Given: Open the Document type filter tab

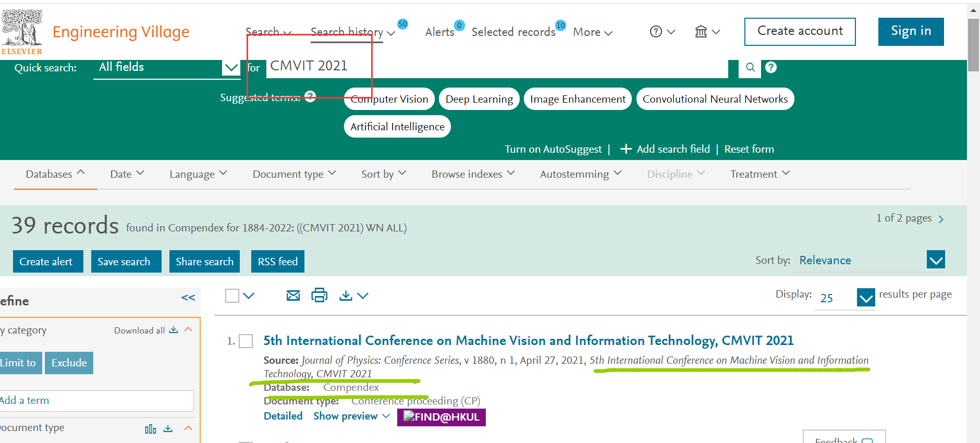Looking at the screenshot, I should 295,174.
